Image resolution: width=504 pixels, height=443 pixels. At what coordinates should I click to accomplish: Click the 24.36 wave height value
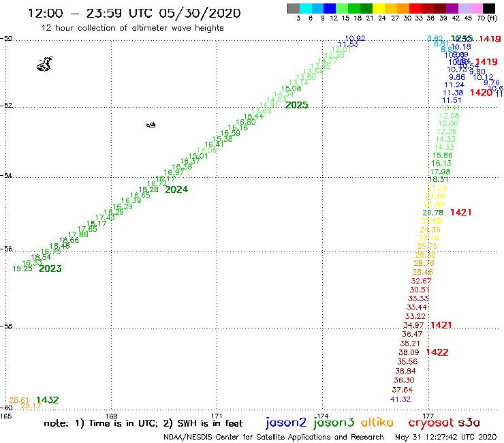tap(430, 230)
